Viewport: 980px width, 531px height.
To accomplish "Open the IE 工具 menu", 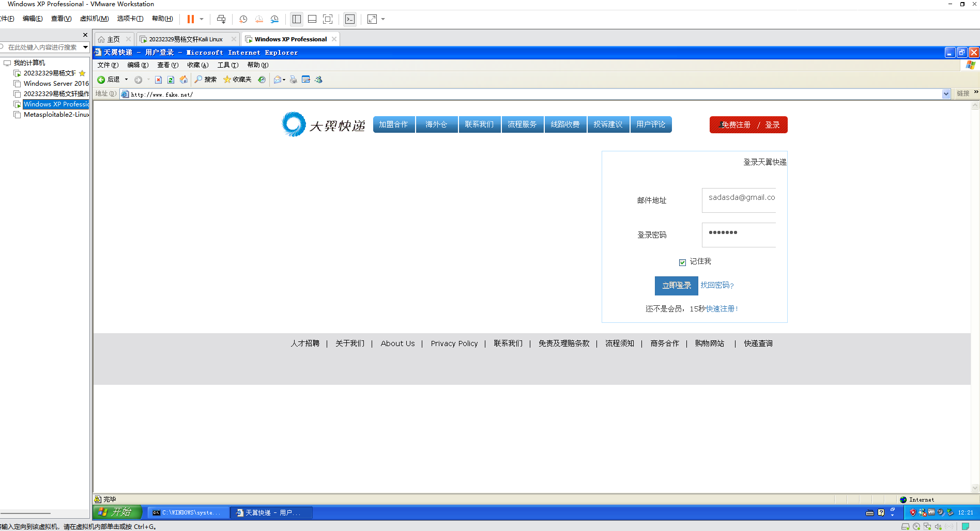I will (x=228, y=65).
